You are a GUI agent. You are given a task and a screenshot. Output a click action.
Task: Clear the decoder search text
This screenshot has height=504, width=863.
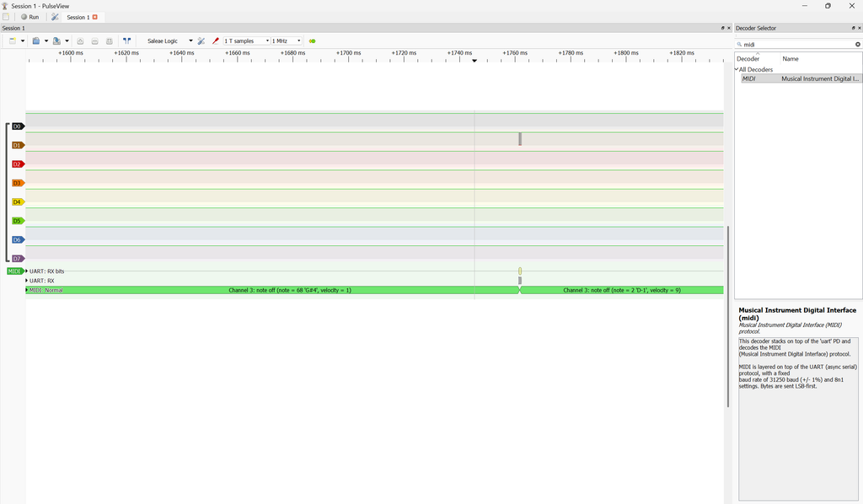[857, 44]
